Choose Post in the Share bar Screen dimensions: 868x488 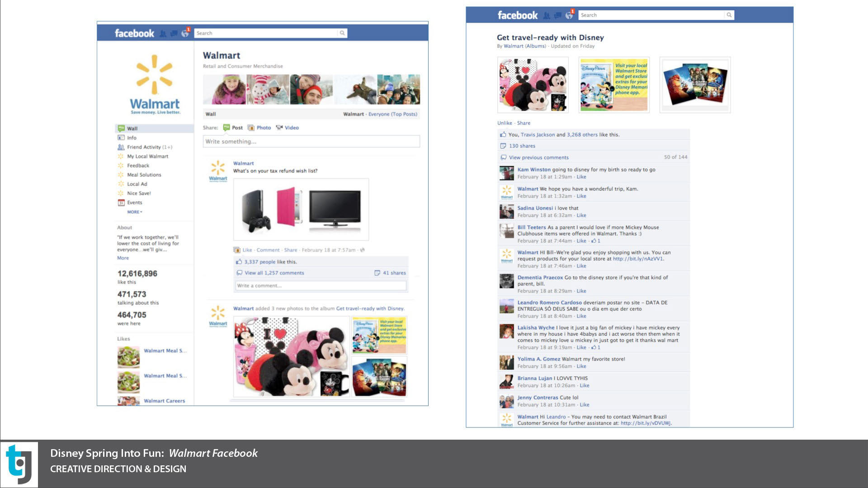point(233,128)
